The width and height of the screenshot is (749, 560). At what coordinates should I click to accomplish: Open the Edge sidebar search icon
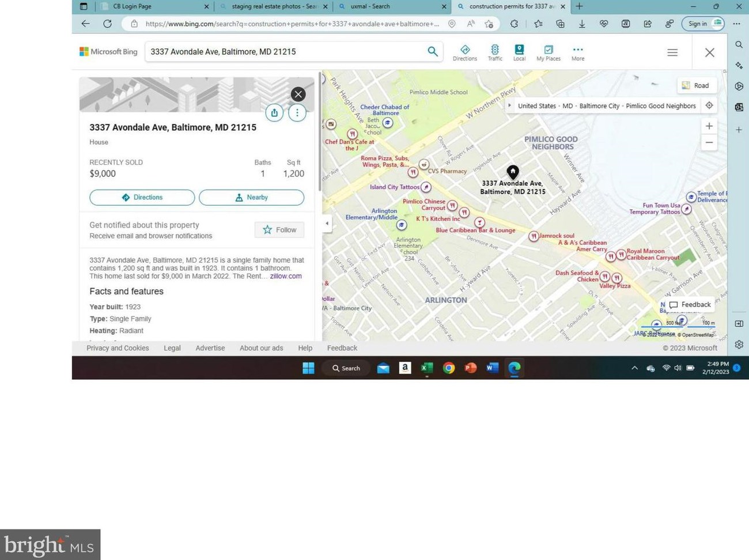[x=739, y=44]
